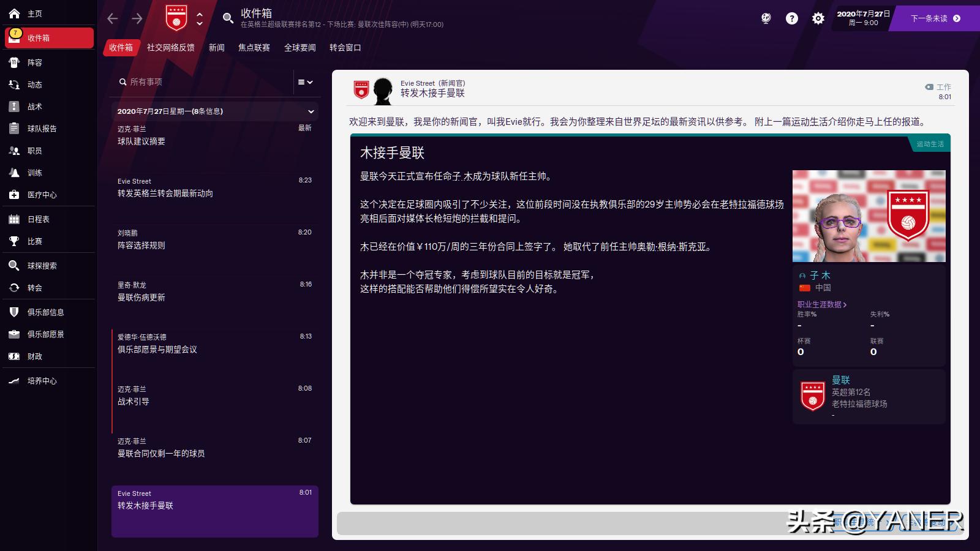Screen dimensions: 980x551
Task: Open game settings via gear icon
Action: [817, 18]
